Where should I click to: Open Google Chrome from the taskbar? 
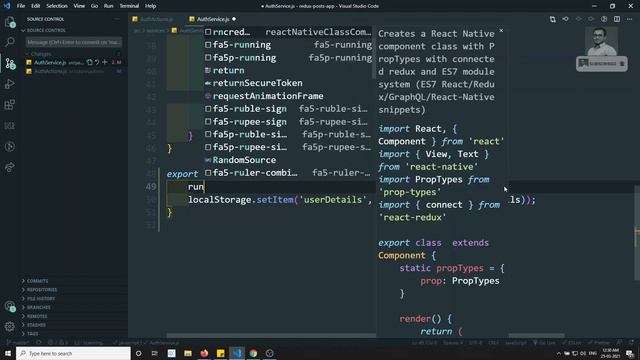tap(253, 353)
